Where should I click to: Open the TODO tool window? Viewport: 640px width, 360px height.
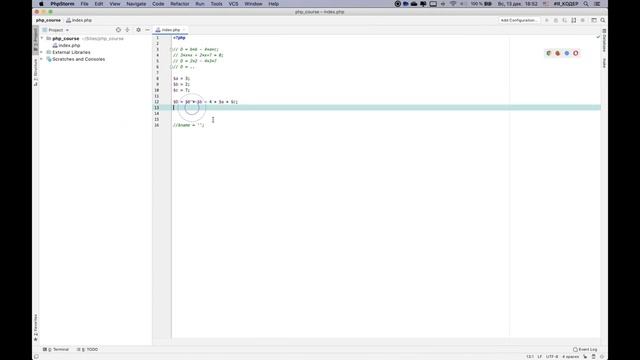tap(88, 349)
